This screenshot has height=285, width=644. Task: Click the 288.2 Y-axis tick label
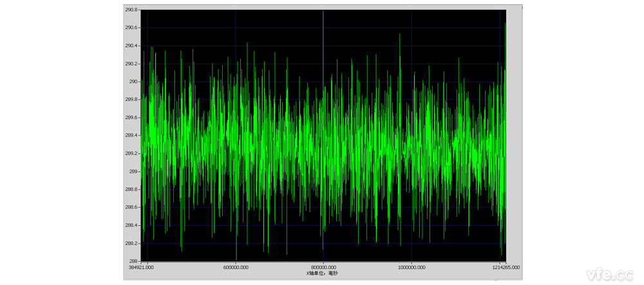pos(131,243)
